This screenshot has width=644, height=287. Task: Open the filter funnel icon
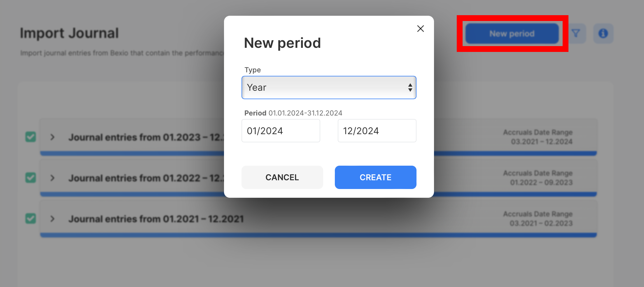pos(576,34)
